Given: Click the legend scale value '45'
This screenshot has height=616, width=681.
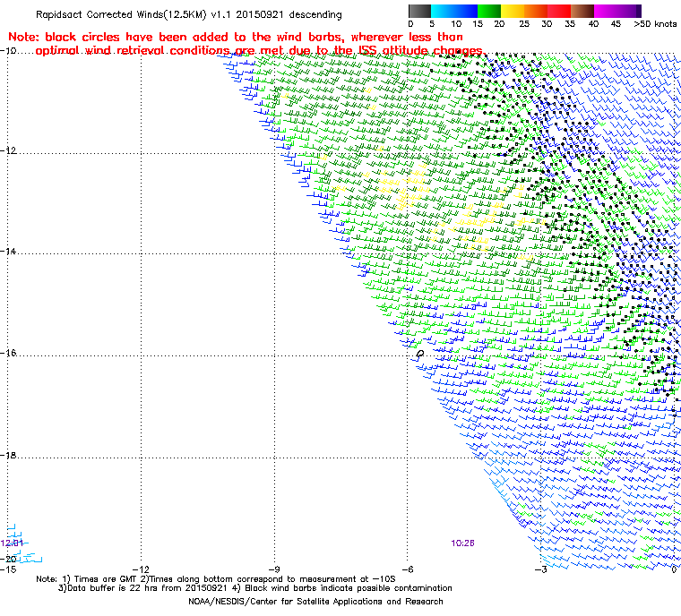Looking at the screenshot, I should pos(616,24).
